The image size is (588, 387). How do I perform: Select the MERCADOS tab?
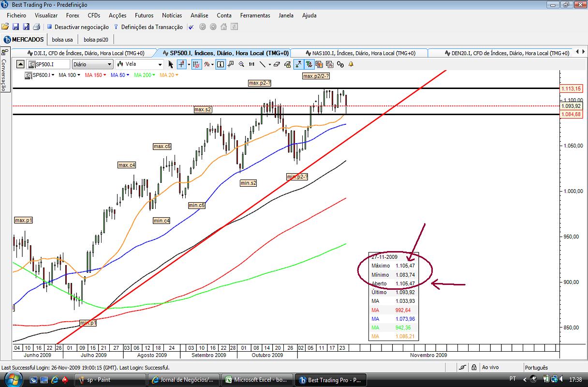point(24,40)
